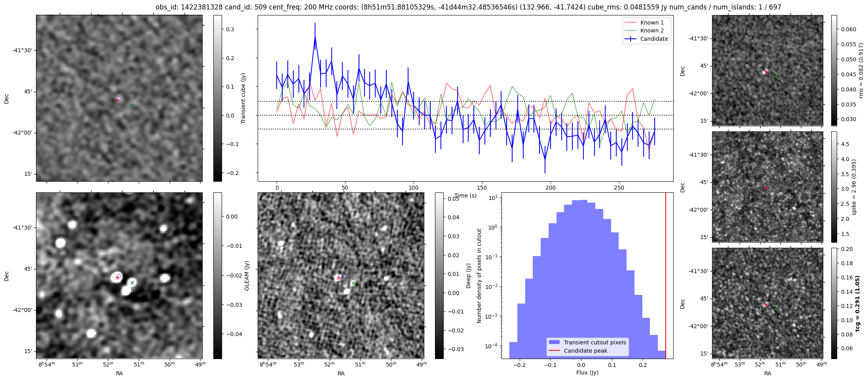Click the Transient cube colorbar
This screenshot has width=868, height=380.
(x=218, y=98)
